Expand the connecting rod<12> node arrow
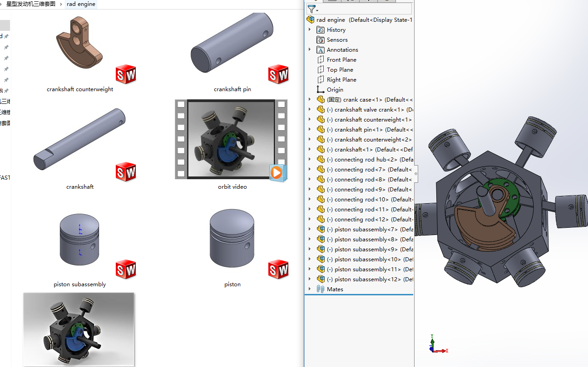The image size is (588, 367). tap(310, 219)
